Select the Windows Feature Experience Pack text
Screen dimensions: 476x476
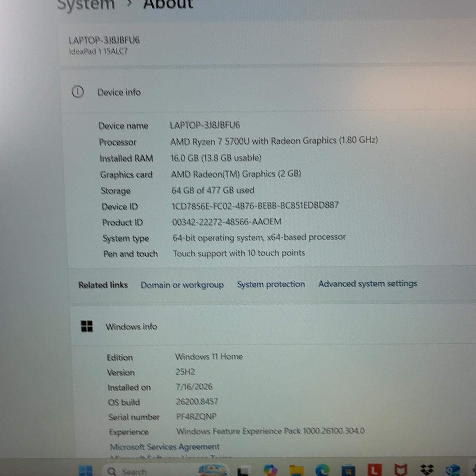click(270, 431)
